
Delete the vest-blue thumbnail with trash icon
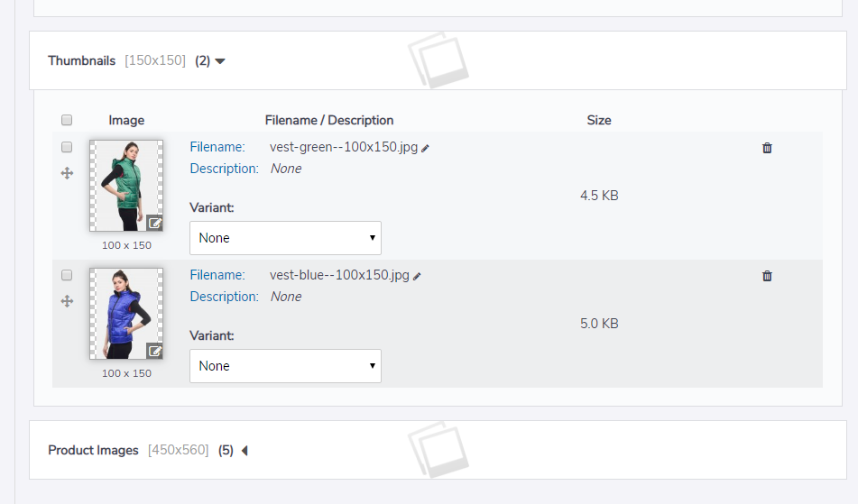[767, 276]
